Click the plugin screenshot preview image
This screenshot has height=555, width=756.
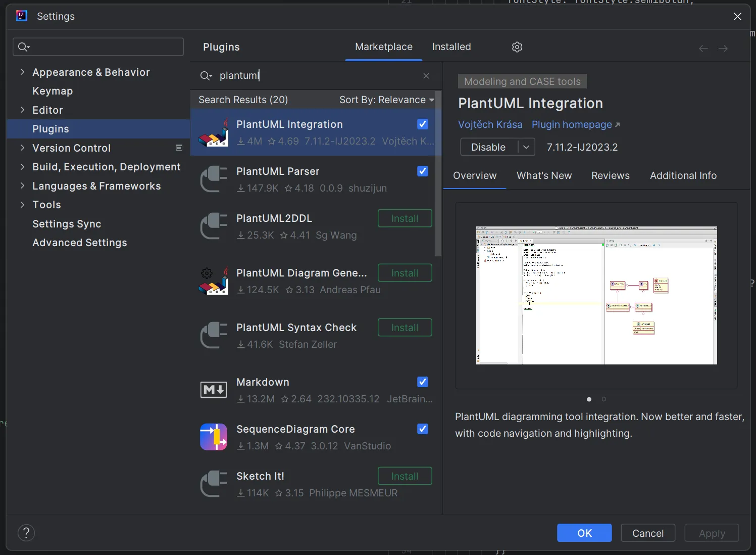click(x=596, y=295)
